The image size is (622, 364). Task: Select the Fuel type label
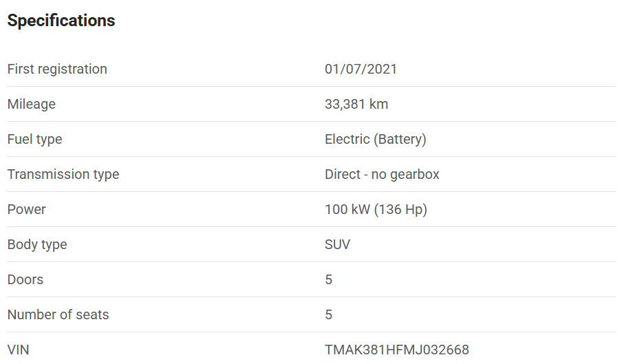[34, 139]
